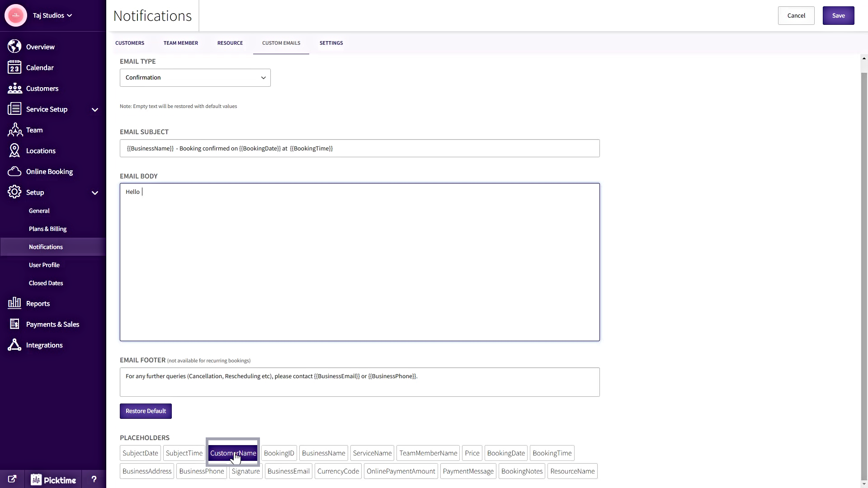Screen dimensions: 868x488
Task: Click the Restore Default button
Action: click(x=146, y=411)
